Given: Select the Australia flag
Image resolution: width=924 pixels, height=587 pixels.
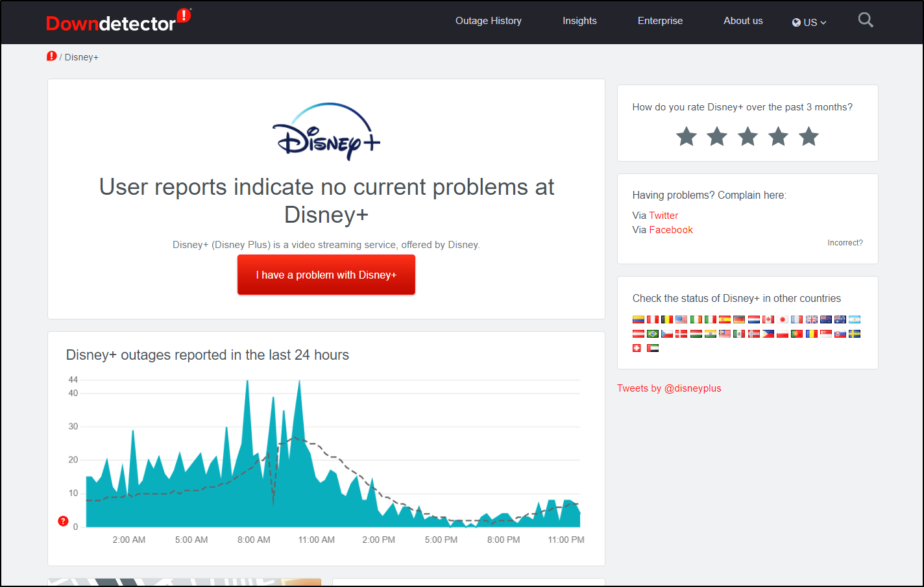Looking at the screenshot, I should (x=840, y=319).
